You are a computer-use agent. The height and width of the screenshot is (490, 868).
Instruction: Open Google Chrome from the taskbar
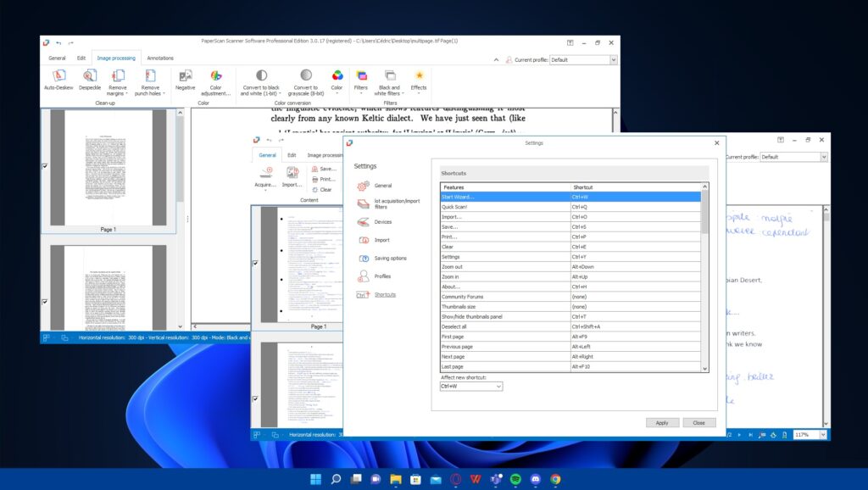pyautogui.click(x=555, y=479)
